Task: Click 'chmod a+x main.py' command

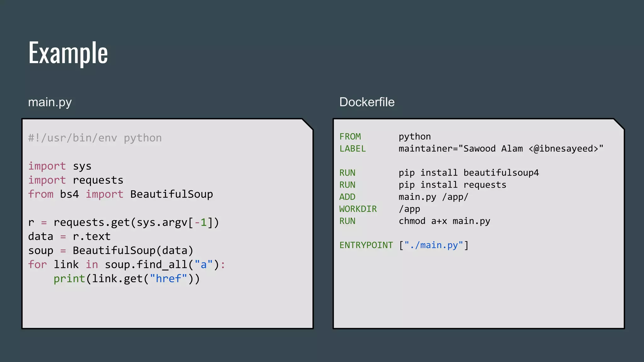Action: click(x=445, y=221)
